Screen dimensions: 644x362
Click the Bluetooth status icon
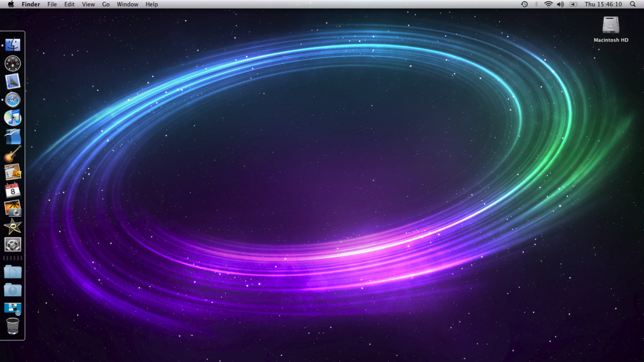pyautogui.click(x=536, y=4)
